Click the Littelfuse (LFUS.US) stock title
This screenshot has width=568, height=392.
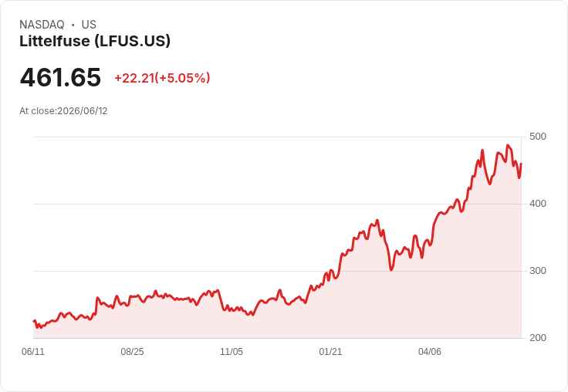(95, 42)
